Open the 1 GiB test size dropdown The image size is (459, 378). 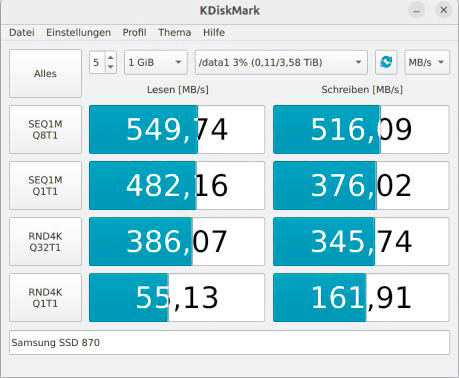tap(156, 62)
